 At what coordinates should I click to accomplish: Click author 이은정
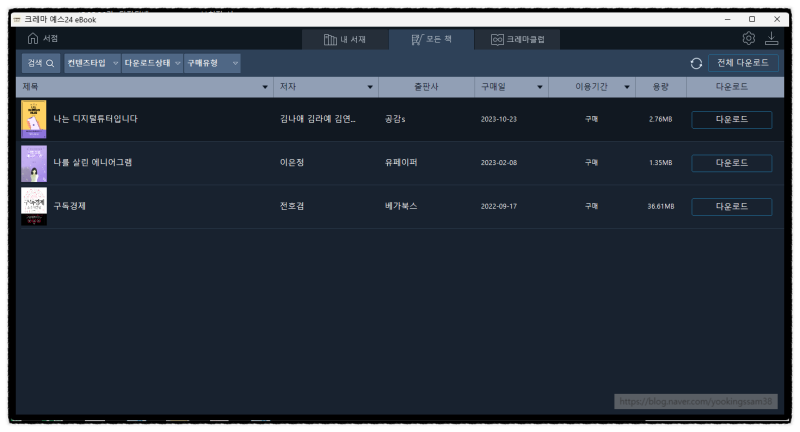coord(292,163)
